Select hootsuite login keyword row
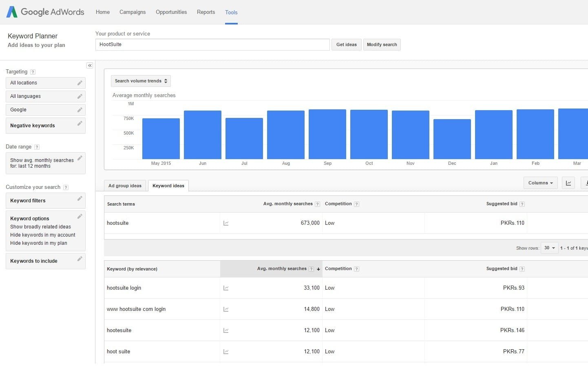This screenshot has height=368, width=588. click(346, 288)
